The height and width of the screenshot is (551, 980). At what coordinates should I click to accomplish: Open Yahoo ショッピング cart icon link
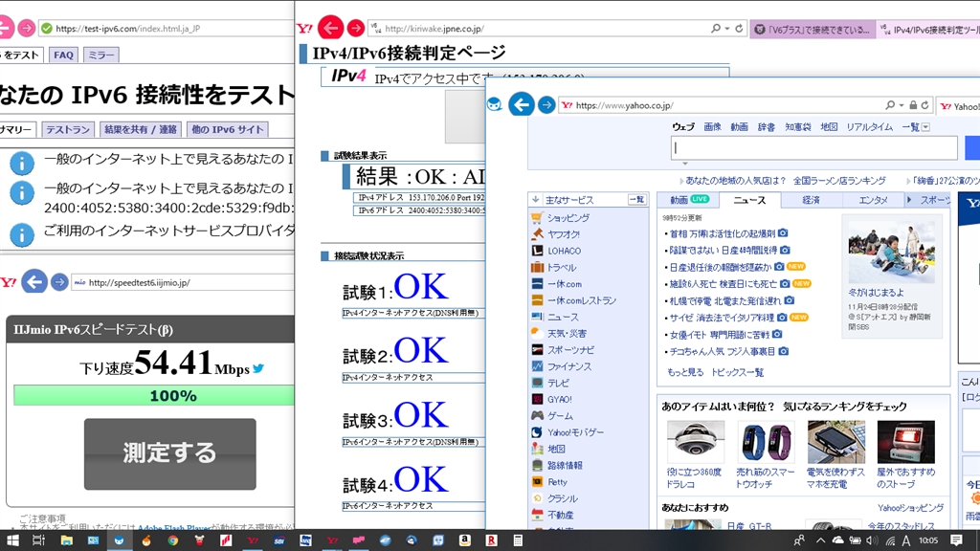point(537,218)
